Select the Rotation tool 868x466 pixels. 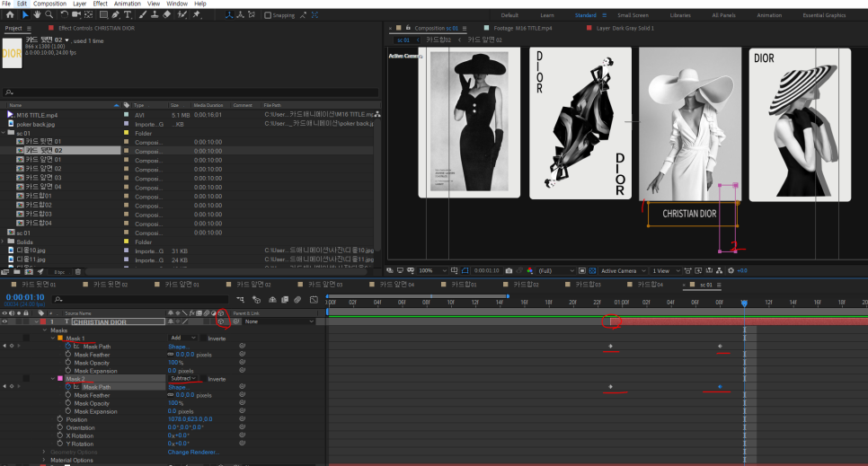point(64,15)
